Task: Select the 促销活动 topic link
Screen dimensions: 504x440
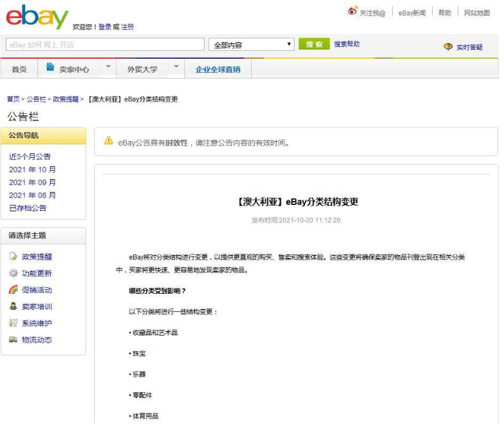Action: click(37, 290)
